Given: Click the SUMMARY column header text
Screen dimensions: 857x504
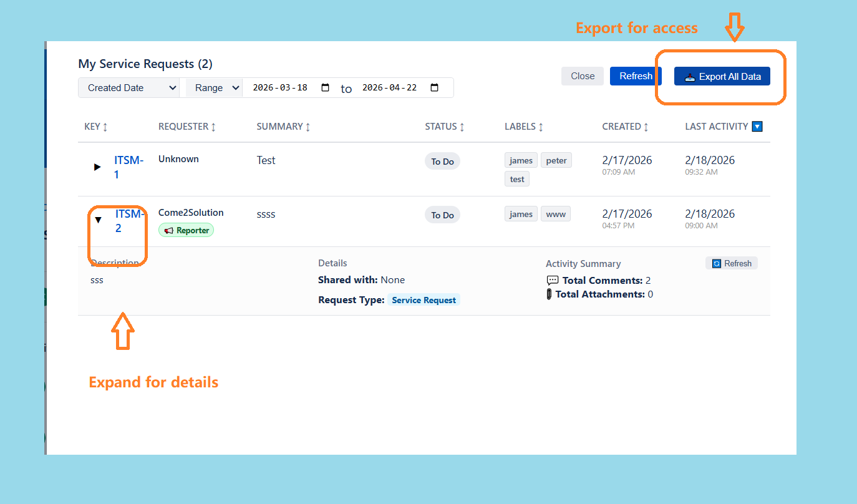Looking at the screenshot, I should point(279,127).
